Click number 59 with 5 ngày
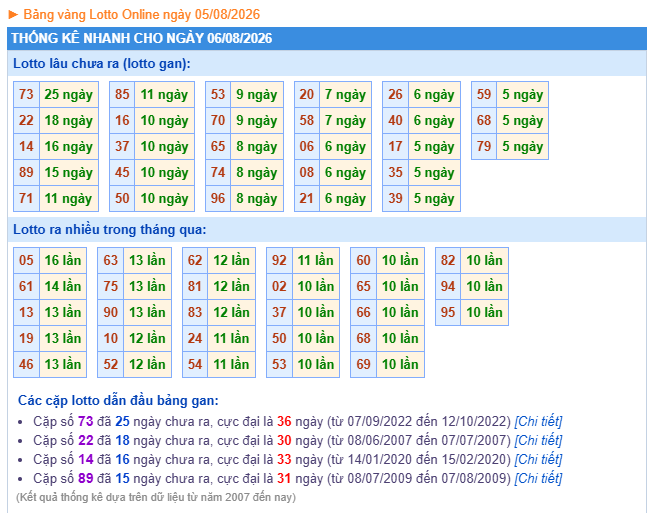Screen dimensions: 653x513 tap(484, 95)
